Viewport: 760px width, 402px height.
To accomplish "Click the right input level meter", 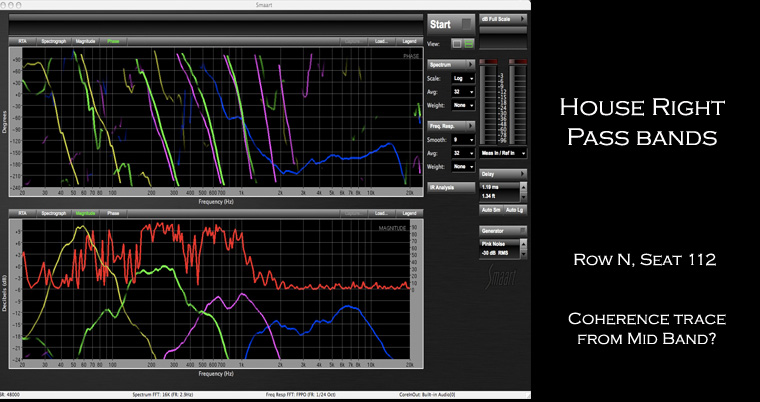I will point(518,105).
